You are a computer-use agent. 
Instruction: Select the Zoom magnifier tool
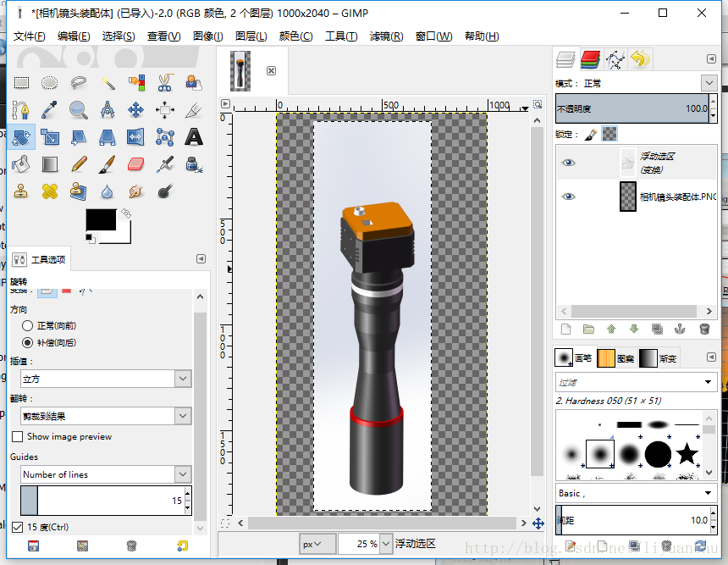pyautogui.click(x=79, y=110)
